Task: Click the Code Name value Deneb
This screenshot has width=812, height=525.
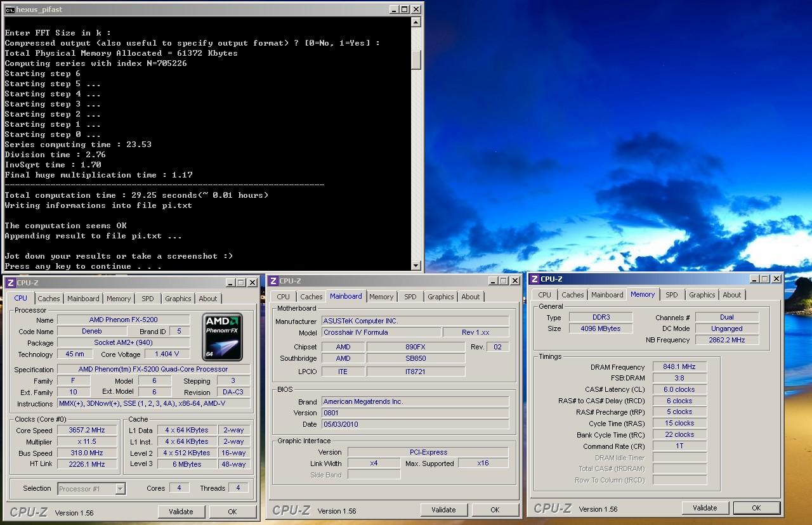Action: (x=91, y=331)
